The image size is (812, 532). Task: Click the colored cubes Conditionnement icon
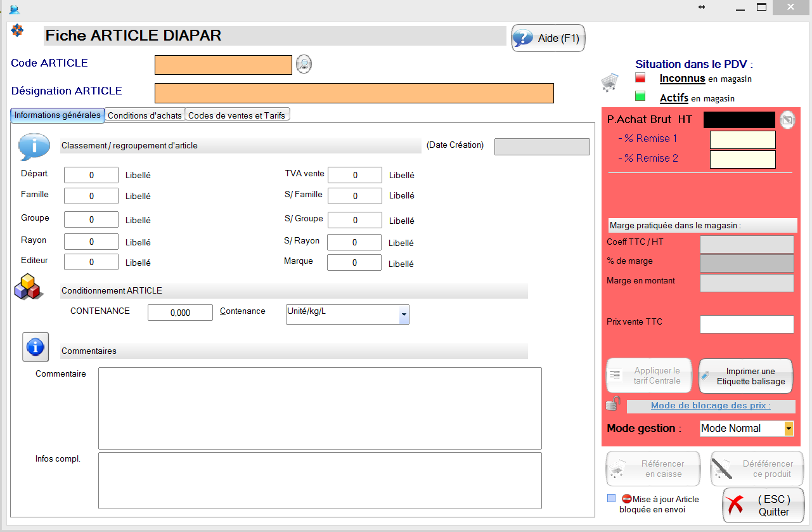pyautogui.click(x=27, y=287)
